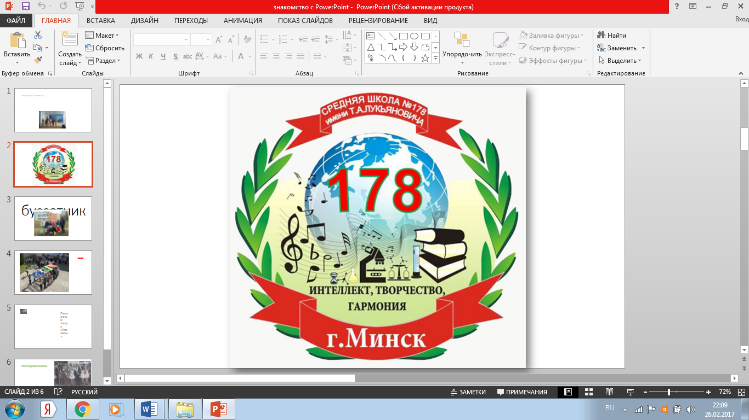749x420 pixels.
Task: Open the Макет layout dropdown
Action: pyautogui.click(x=102, y=35)
